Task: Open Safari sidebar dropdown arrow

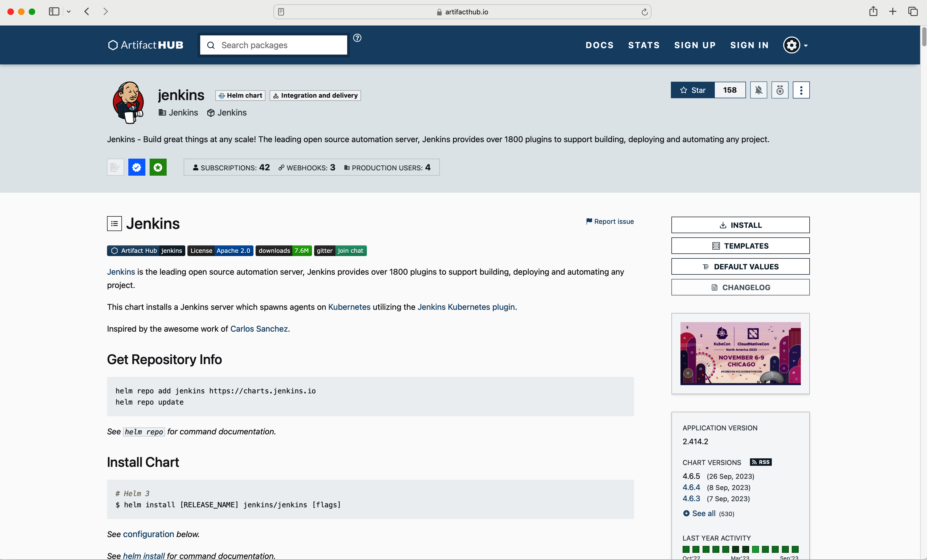Action: (x=69, y=12)
